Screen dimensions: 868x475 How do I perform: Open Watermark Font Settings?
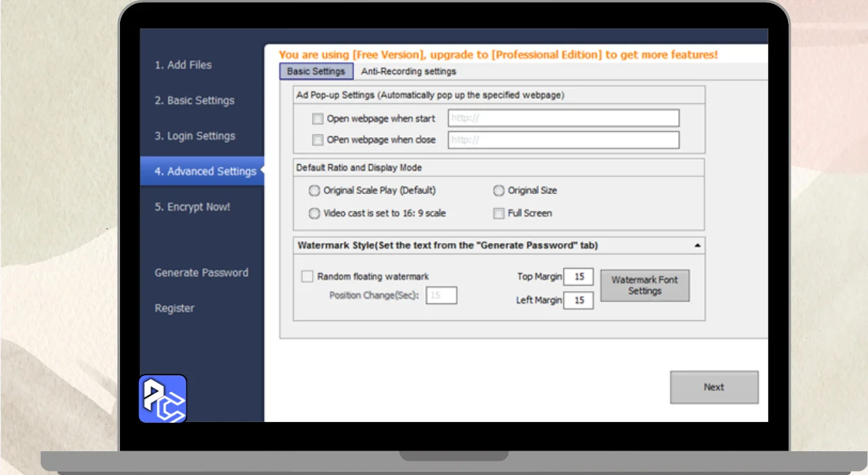click(x=644, y=286)
